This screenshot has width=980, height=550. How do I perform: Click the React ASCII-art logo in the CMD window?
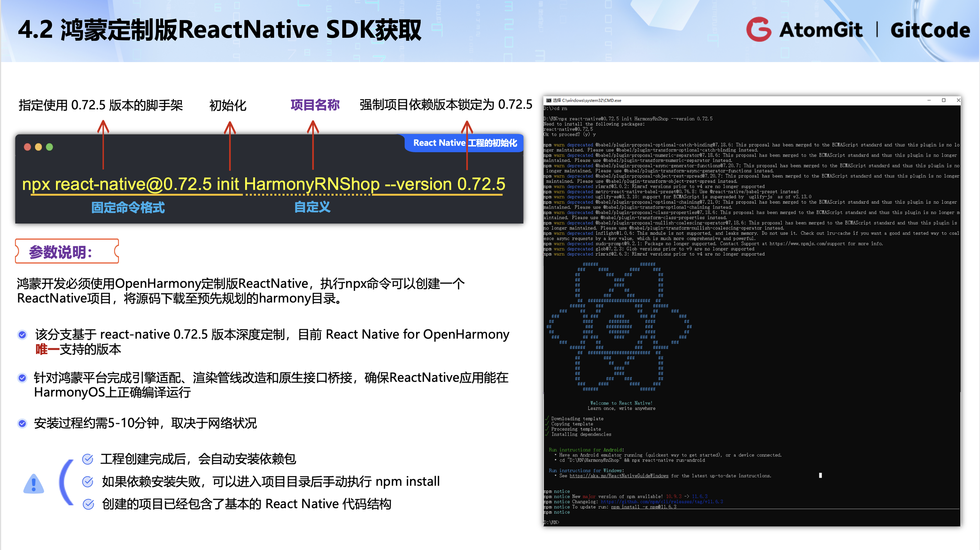pyautogui.click(x=619, y=327)
